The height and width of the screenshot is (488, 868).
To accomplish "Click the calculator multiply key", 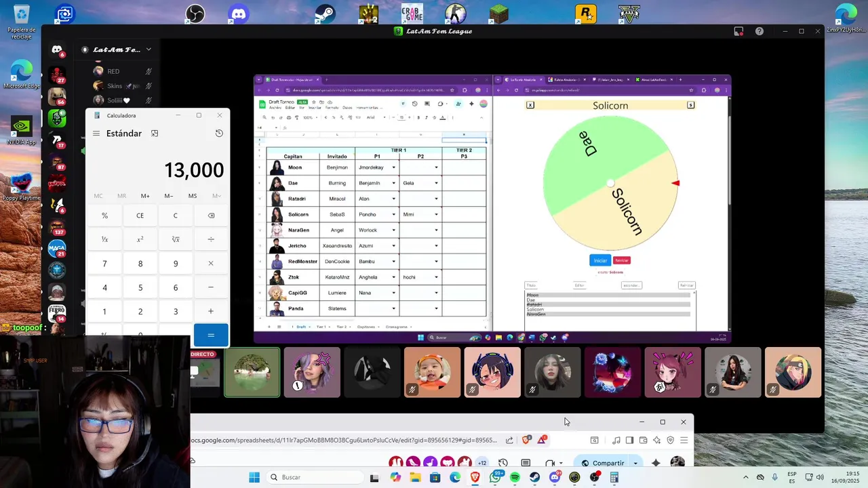I will point(211,264).
